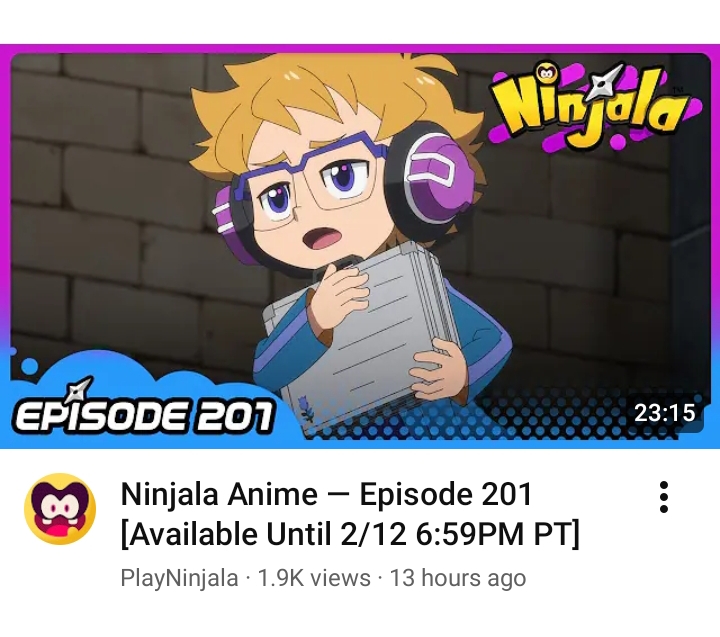
Task: Click the 23:15 duration badge
Action: [x=664, y=412]
